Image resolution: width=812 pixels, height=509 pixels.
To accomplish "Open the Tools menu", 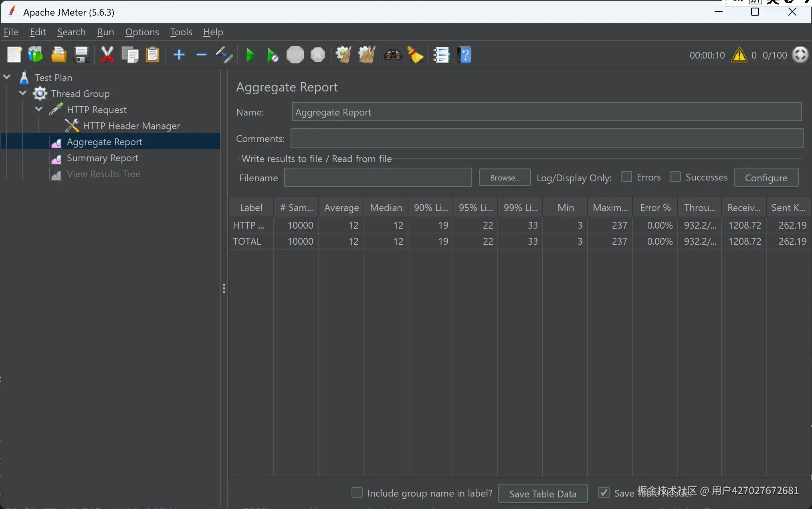I will [x=181, y=32].
